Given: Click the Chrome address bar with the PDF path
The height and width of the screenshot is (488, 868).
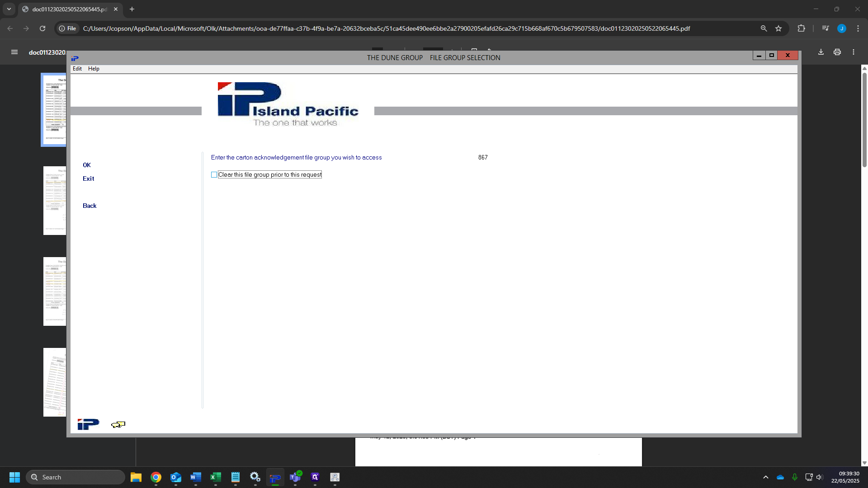Looking at the screenshot, I should point(387,28).
